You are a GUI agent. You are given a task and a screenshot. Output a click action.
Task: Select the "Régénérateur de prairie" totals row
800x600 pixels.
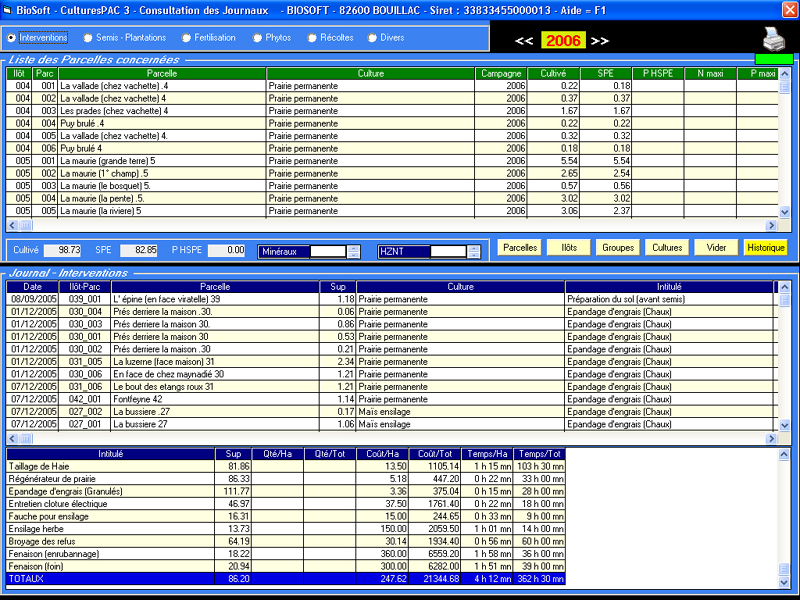[x=286, y=479]
